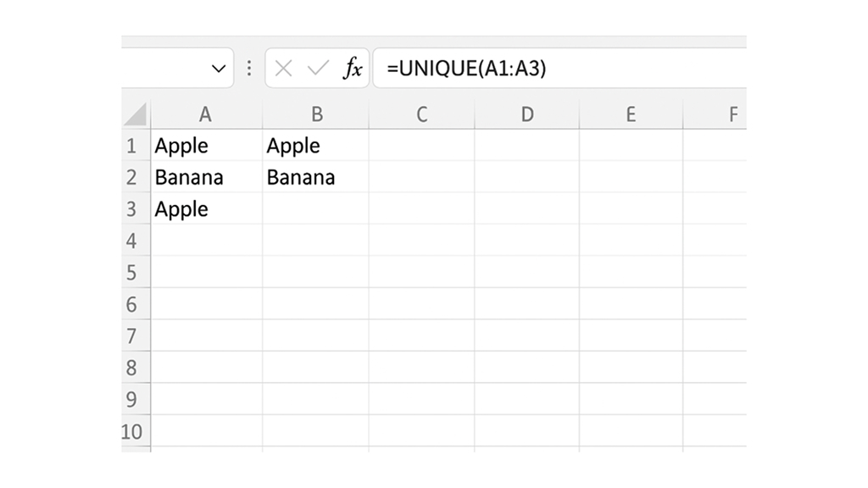
Task: Select row 1 header
Action: click(134, 145)
